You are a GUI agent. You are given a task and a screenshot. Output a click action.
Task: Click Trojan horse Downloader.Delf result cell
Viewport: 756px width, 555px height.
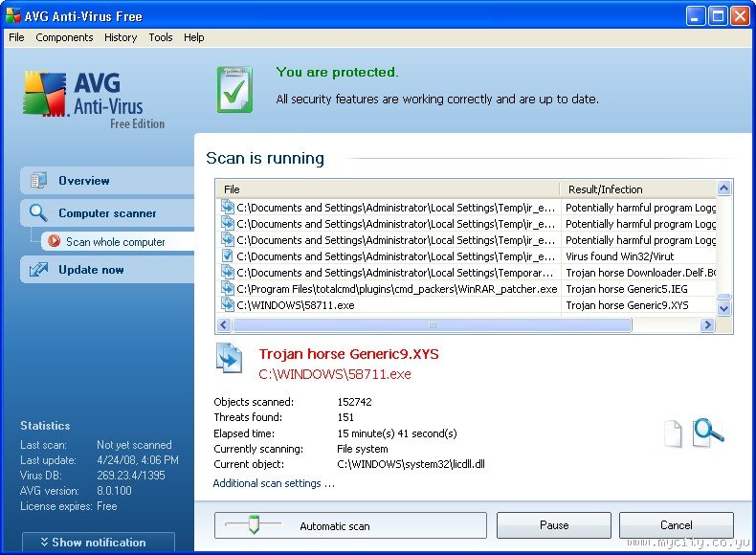[640, 273]
